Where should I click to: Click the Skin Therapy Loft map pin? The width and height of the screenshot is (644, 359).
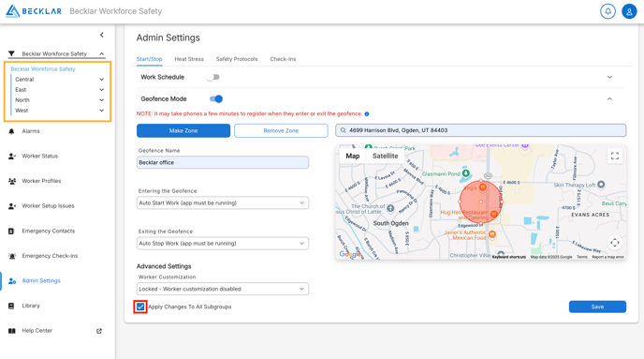(x=601, y=185)
